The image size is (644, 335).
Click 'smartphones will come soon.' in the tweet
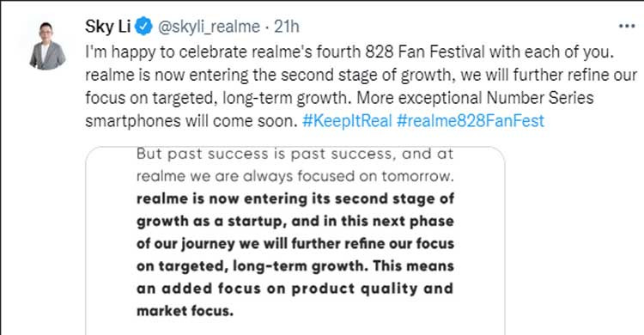tap(191, 121)
